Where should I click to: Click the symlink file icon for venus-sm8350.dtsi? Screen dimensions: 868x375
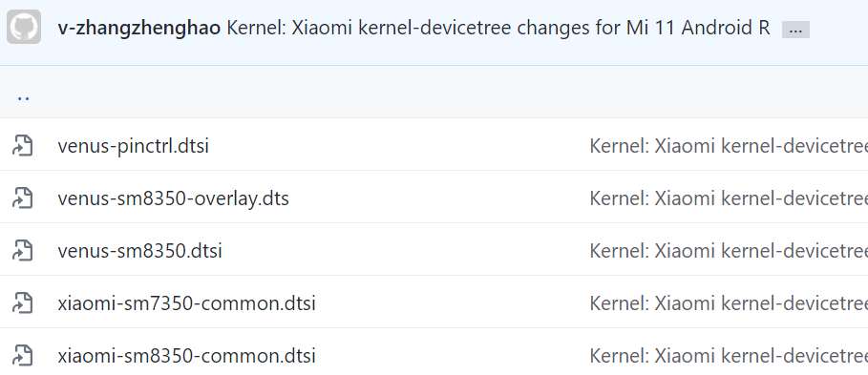point(23,250)
